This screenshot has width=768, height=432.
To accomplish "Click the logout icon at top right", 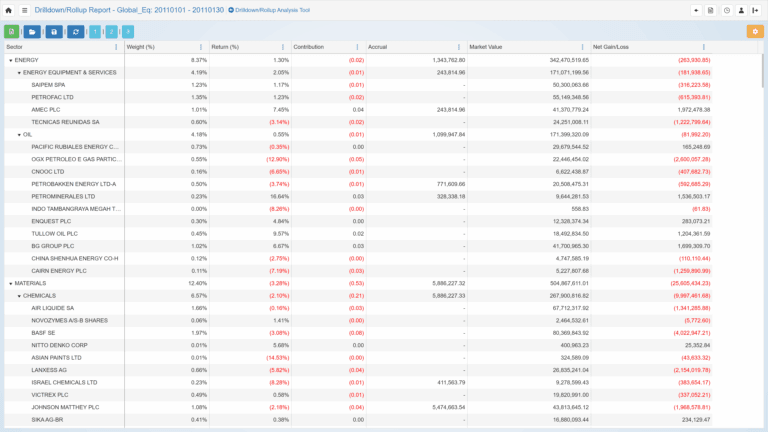I will tap(756, 10).
